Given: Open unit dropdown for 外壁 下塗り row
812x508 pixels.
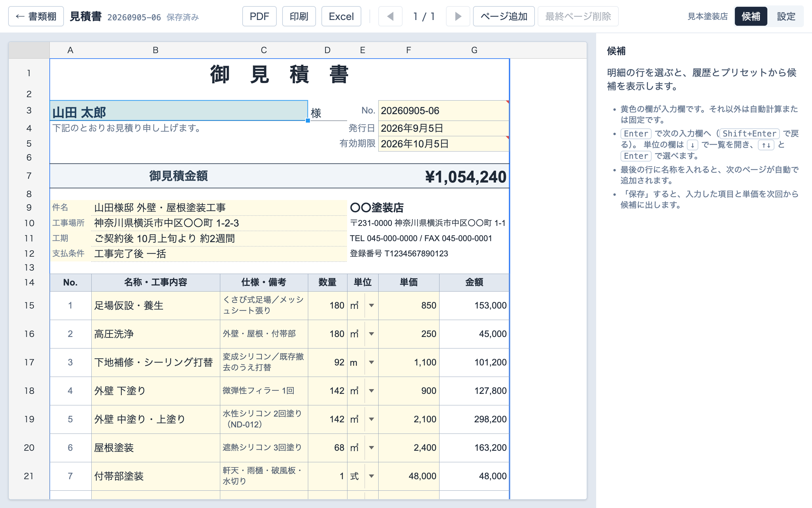Looking at the screenshot, I should (x=371, y=391).
